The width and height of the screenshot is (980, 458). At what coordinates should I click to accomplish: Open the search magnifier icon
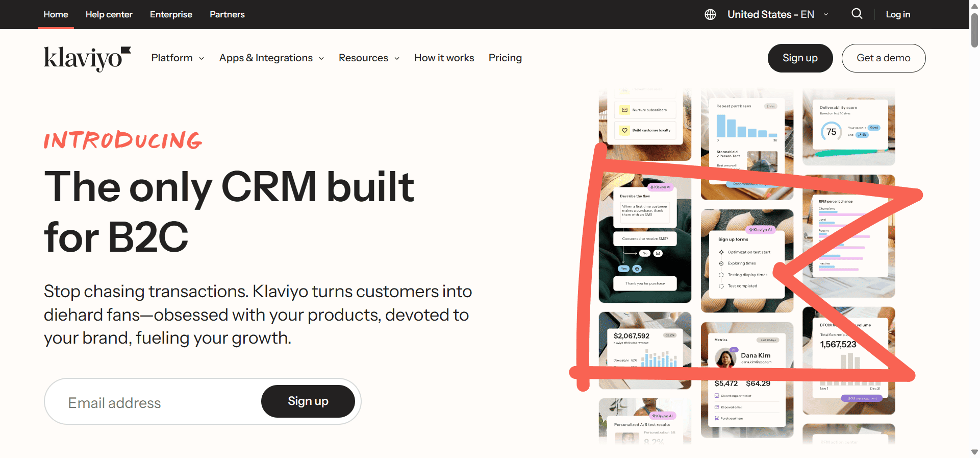pos(857,14)
